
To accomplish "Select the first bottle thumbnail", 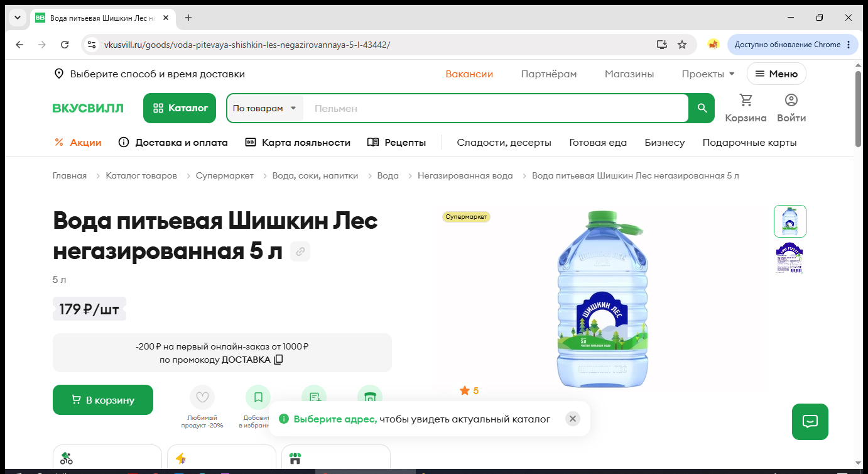I will [790, 221].
